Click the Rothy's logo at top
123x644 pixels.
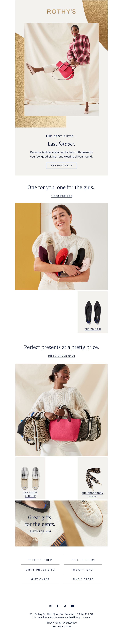tap(61, 12)
